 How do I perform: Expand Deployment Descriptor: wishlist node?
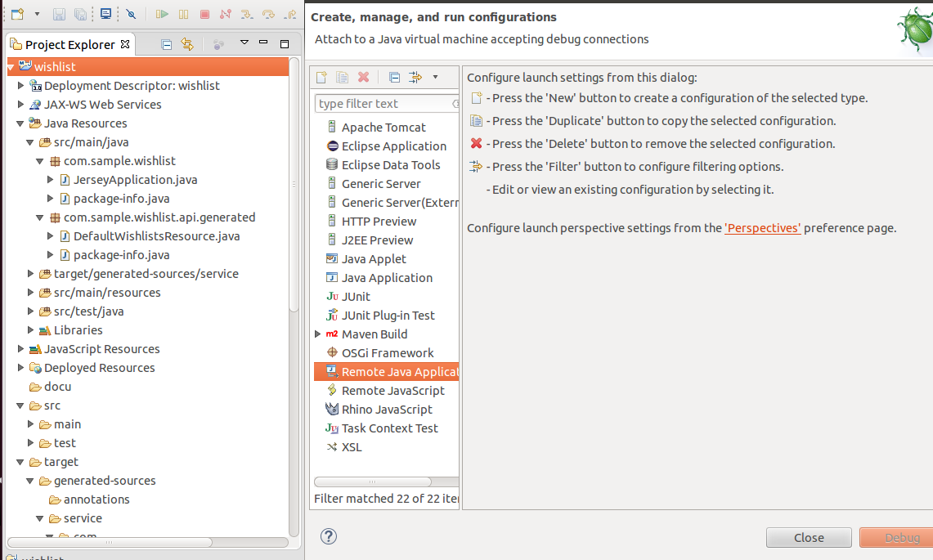click(20, 86)
